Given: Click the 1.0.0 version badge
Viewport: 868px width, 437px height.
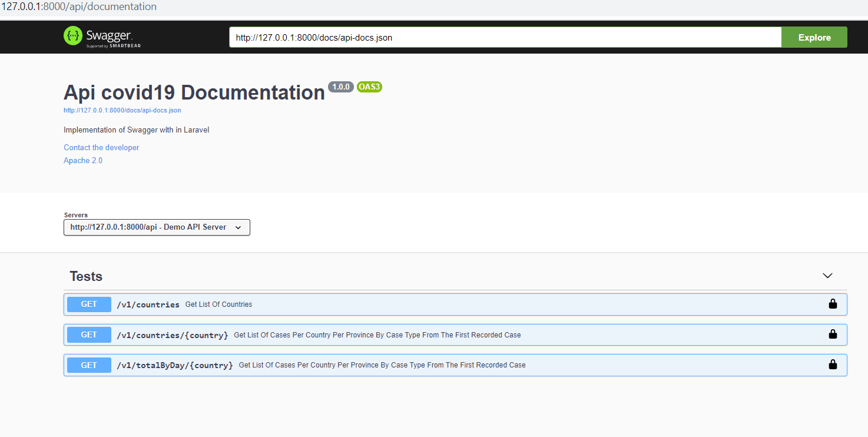Looking at the screenshot, I should tap(340, 87).
